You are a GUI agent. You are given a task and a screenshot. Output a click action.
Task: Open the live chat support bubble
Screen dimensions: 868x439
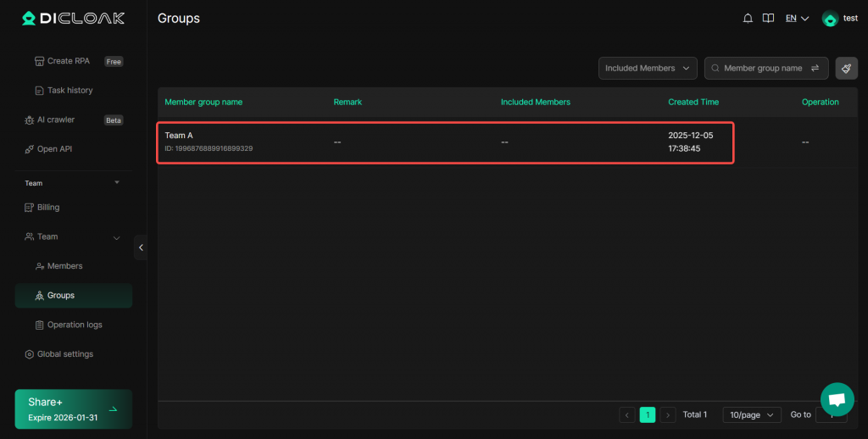(837, 399)
